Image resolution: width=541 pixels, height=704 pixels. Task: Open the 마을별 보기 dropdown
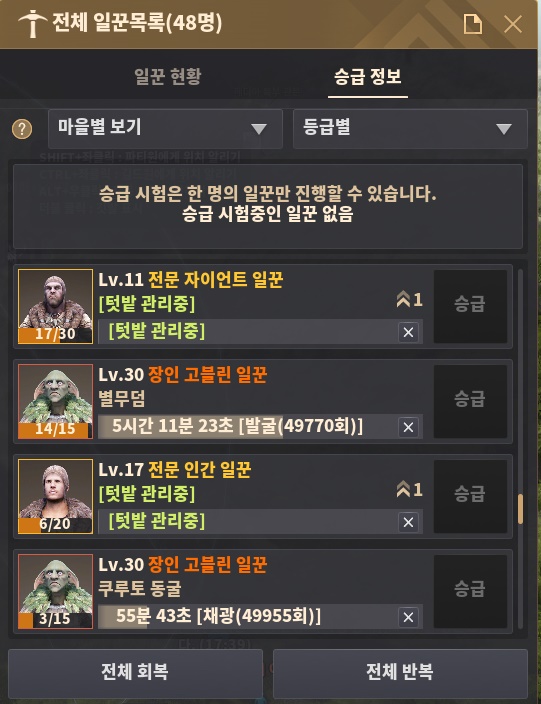click(165, 129)
